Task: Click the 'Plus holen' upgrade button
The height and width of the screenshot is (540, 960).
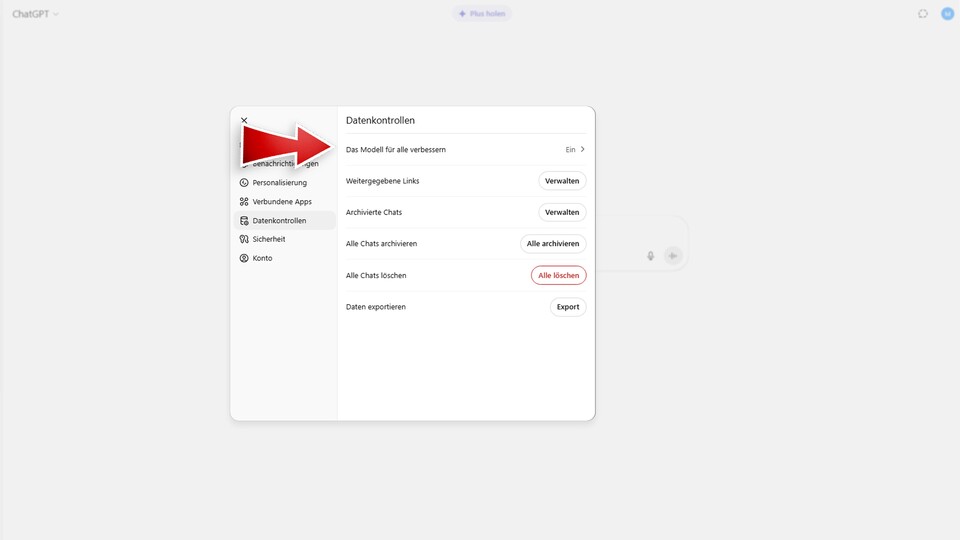Action: (x=482, y=14)
